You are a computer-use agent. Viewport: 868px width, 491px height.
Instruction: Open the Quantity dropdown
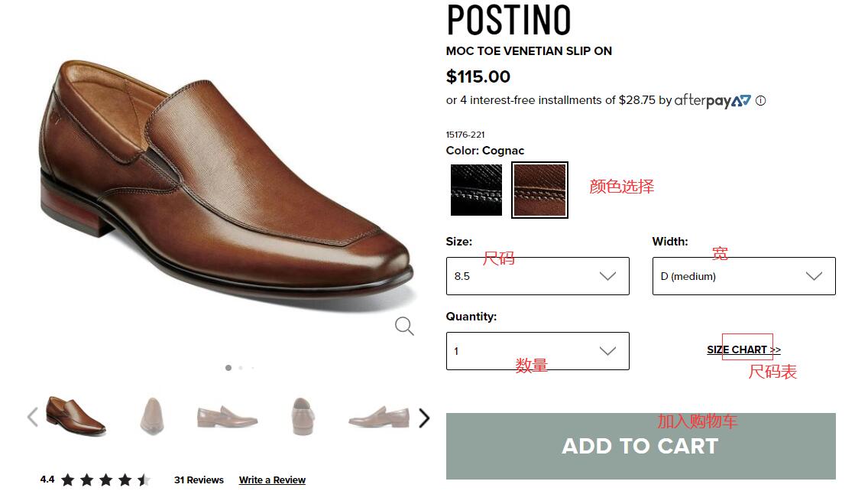537,351
